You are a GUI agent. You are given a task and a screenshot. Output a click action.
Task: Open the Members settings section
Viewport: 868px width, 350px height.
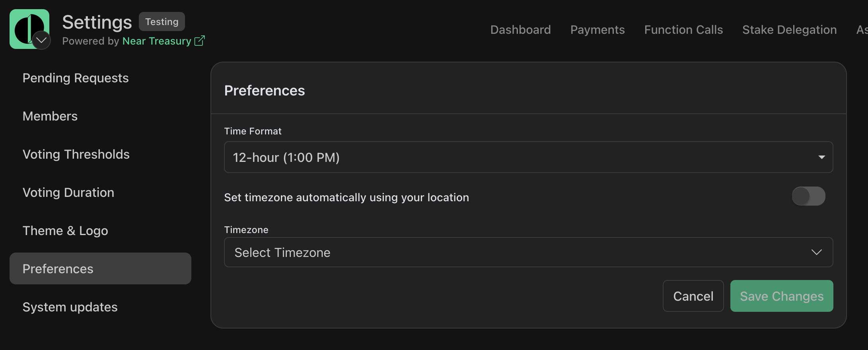point(50,116)
